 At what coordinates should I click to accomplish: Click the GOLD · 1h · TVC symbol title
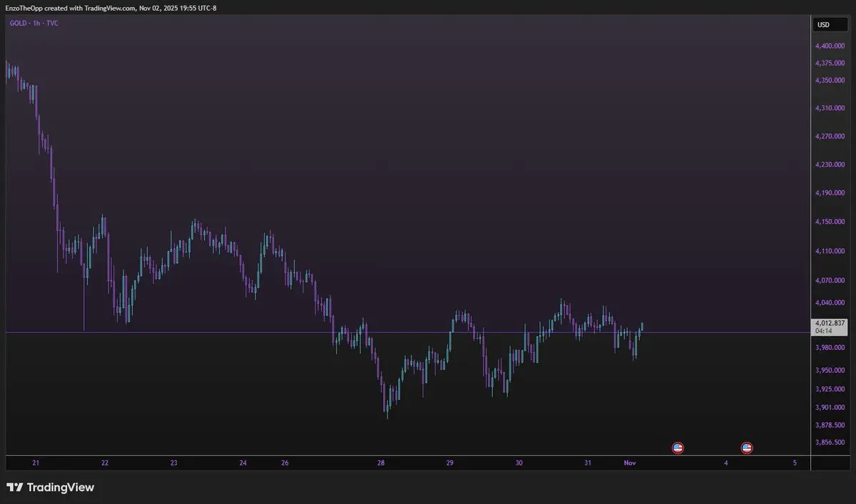(x=34, y=24)
